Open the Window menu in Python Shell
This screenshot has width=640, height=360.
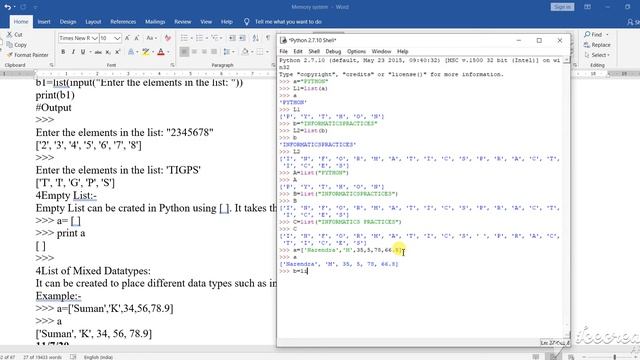(x=381, y=51)
